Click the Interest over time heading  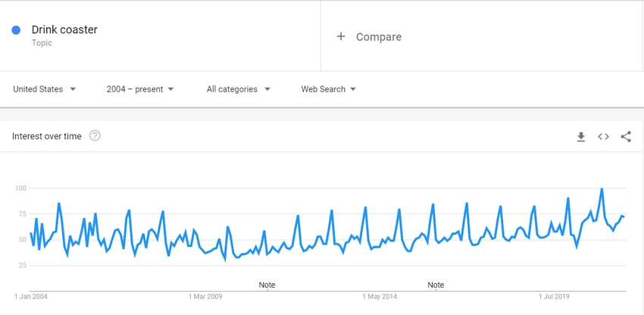click(x=47, y=136)
